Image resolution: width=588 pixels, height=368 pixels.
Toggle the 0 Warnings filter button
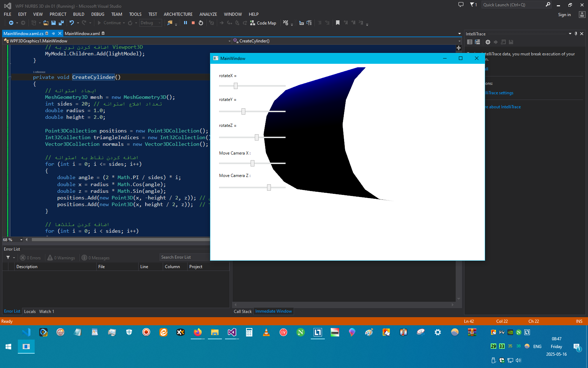[x=61, y=258]
